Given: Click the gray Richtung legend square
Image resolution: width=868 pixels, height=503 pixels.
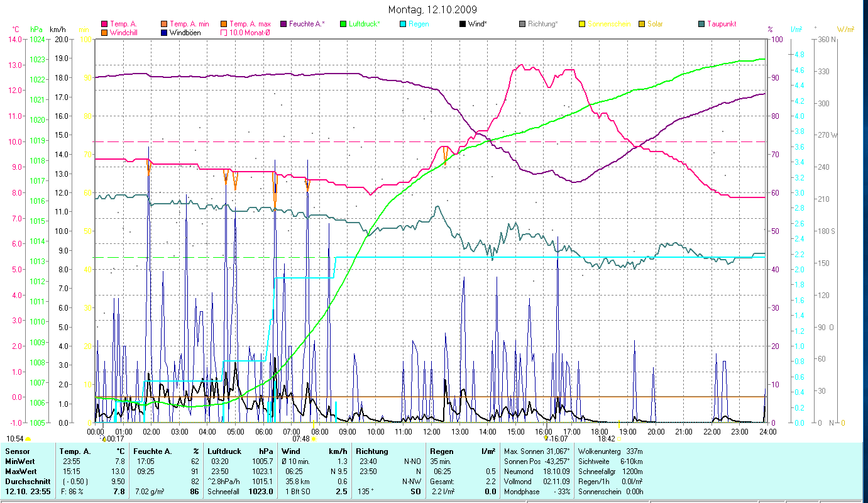Looking at the screenshot, I should pyautogui.click(x=522, y=25).
